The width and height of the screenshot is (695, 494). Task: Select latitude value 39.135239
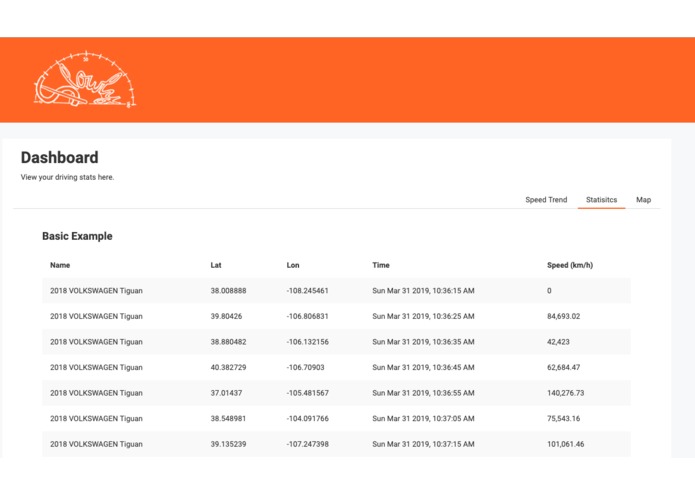click(228, 444)
